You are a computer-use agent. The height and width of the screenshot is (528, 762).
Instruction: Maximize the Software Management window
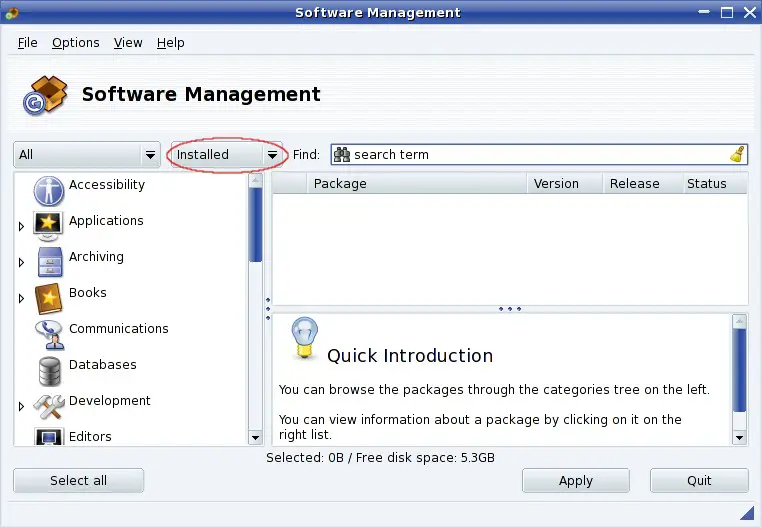point(727,13)
